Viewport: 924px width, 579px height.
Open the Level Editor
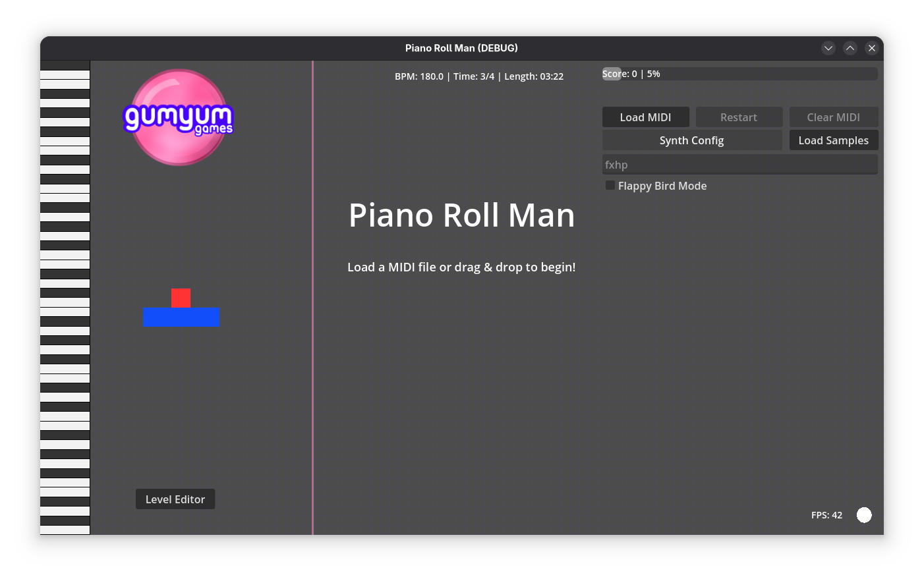(175, 499)
